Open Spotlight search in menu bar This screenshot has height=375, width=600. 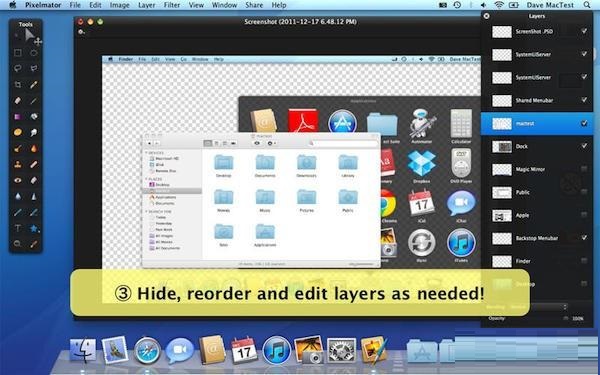click(587, 5)
